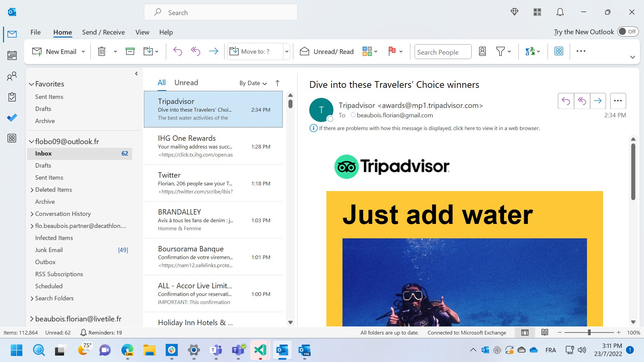Click the Move to folder icon
This screenshot has height=362, width=644.
(x=148, y=51)
